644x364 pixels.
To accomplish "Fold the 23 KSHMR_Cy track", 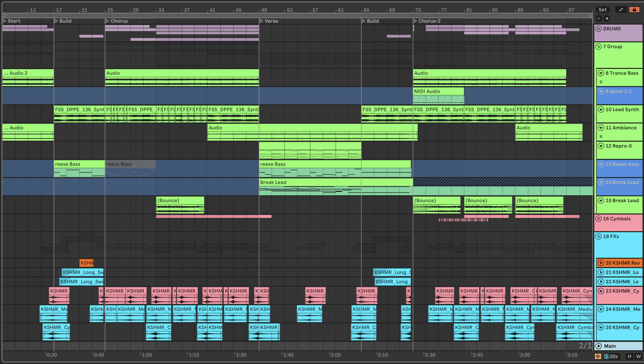I will tap(601, 291).
